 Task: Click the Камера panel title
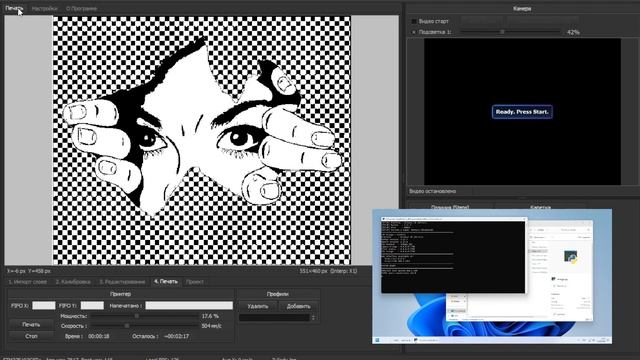522,8
